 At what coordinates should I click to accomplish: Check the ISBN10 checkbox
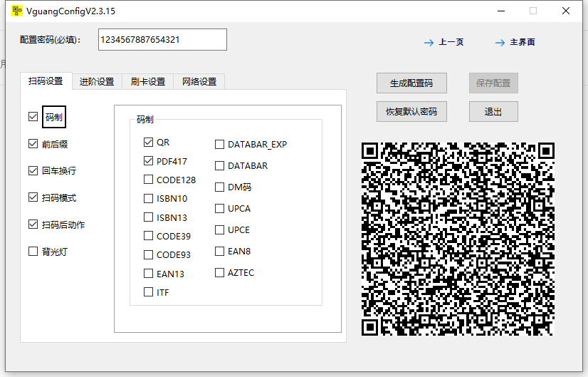[x=149, y=198]
